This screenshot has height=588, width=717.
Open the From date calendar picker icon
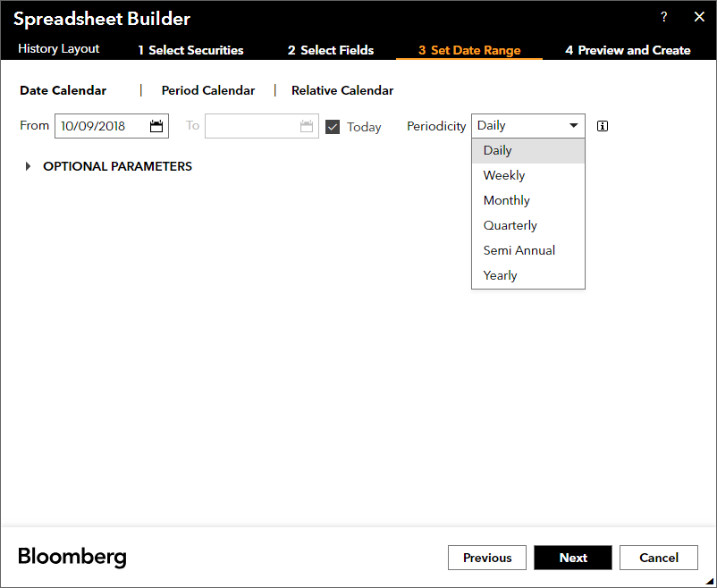[x=156, y=126]
